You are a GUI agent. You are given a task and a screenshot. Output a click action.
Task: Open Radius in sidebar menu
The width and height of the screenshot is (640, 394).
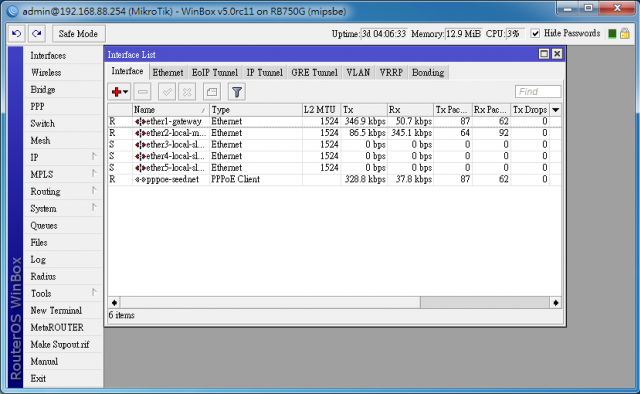pyautogui.click(x=63, y=277)
